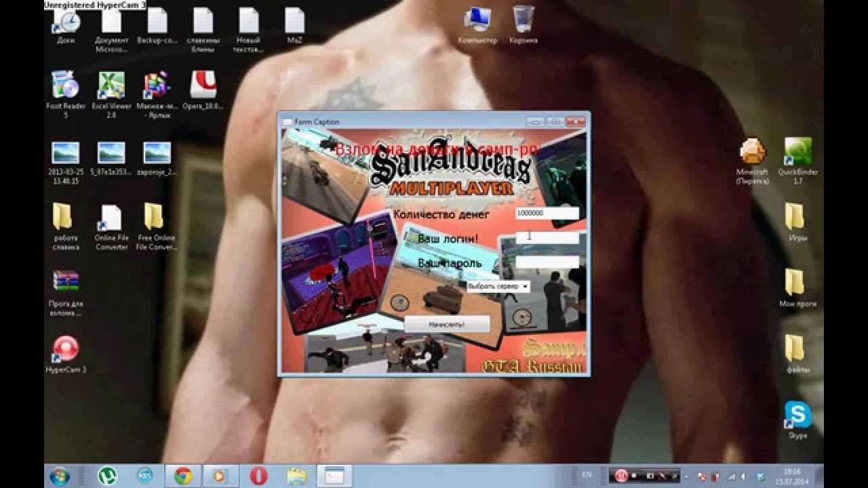The image size is (868, 488).
Task: Open the Выбрать сервер dropdown
Action: [x=498, y=287]
